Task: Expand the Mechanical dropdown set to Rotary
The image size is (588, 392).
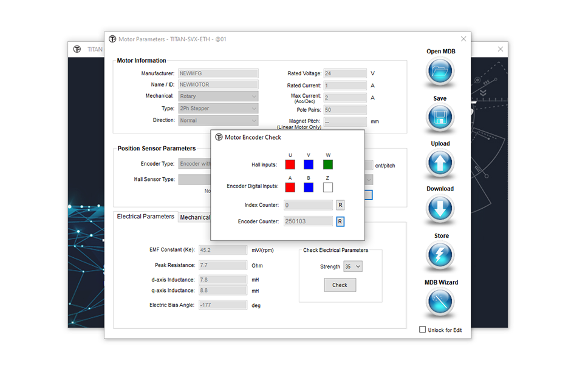Action: [218, 96]
